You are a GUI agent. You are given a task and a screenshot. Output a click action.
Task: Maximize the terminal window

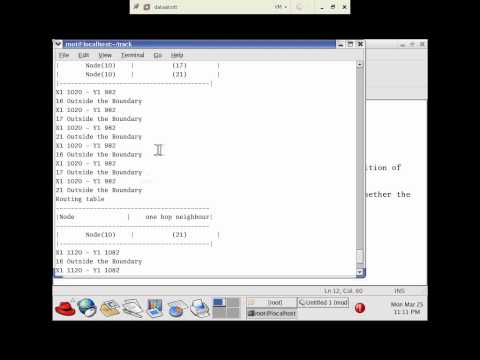[x=350, y=44]
